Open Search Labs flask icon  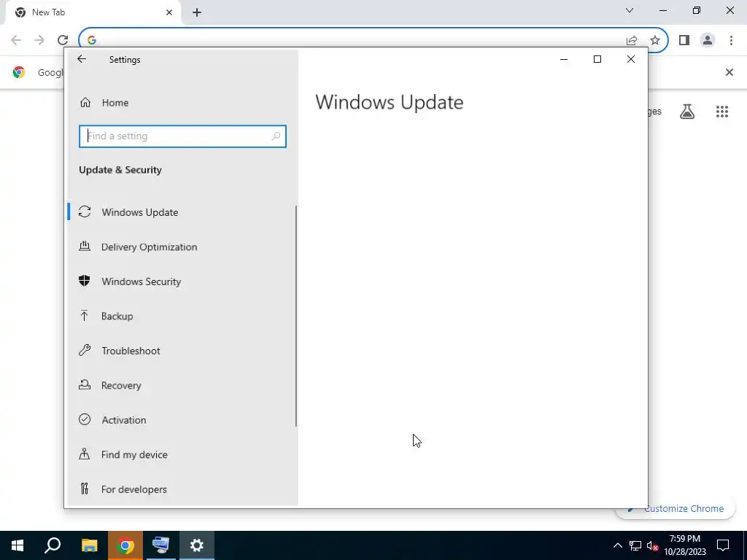tap(687, 112)
